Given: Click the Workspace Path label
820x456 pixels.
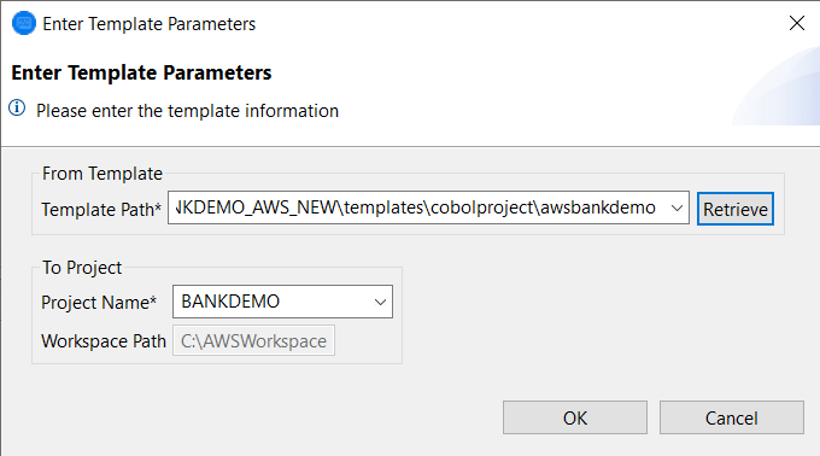Looking at the screenshot, I should coord(104,341).
